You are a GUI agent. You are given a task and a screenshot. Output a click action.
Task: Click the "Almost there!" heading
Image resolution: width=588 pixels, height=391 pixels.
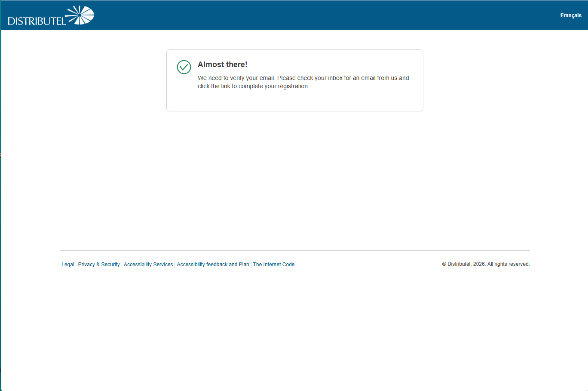pyautogui.click(x=222, y=65)
